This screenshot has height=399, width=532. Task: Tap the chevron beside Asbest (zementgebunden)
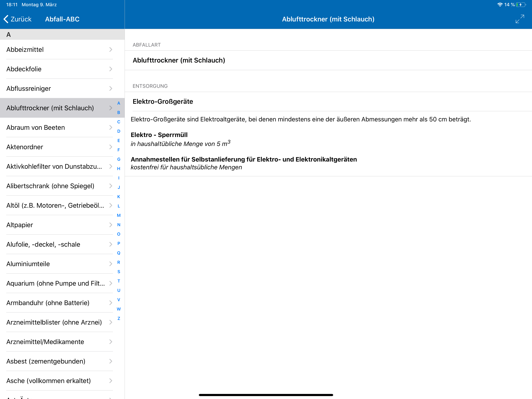[111, 361]
